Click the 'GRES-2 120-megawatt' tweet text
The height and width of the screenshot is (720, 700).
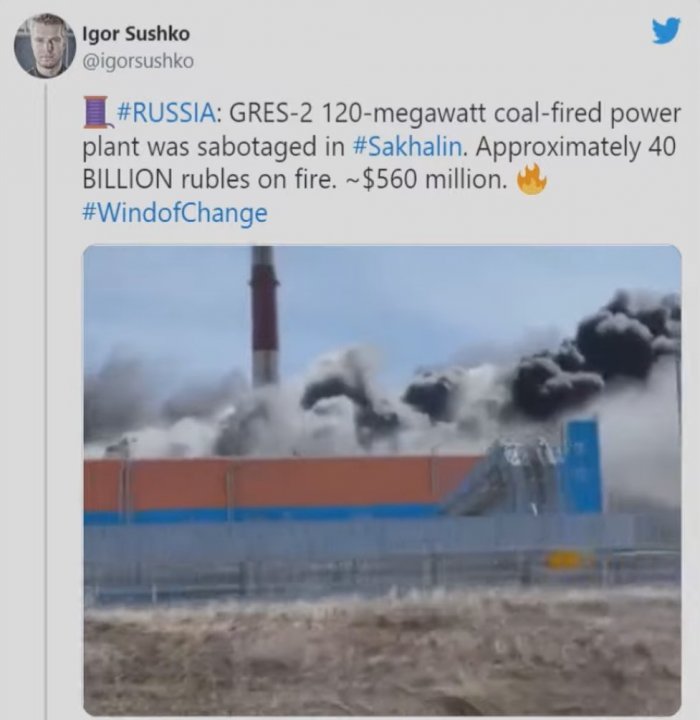(356, 113)
